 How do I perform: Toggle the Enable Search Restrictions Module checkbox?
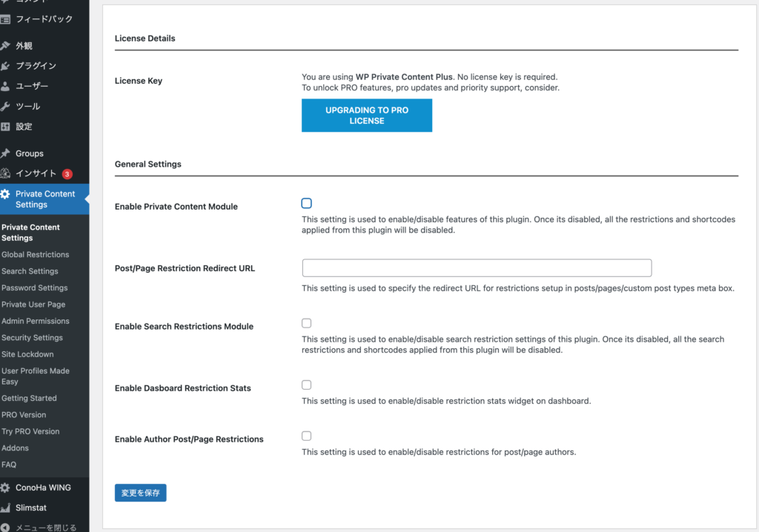pyautogui.click(x=306, y=323)
